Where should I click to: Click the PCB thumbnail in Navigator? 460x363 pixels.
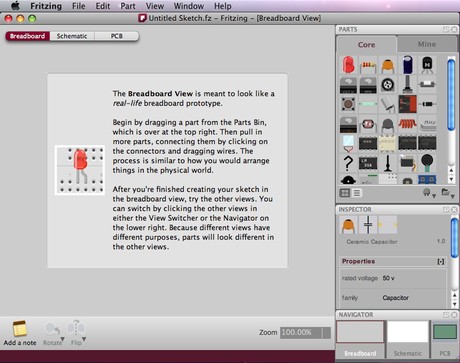445,332
